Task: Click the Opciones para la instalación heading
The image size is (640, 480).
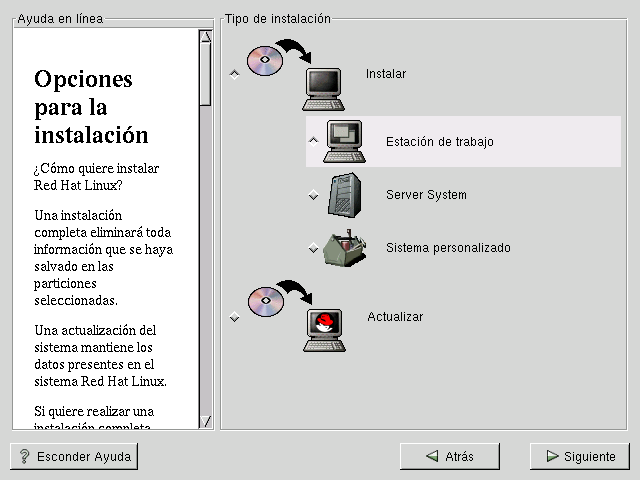Action: tap(90, 107)
